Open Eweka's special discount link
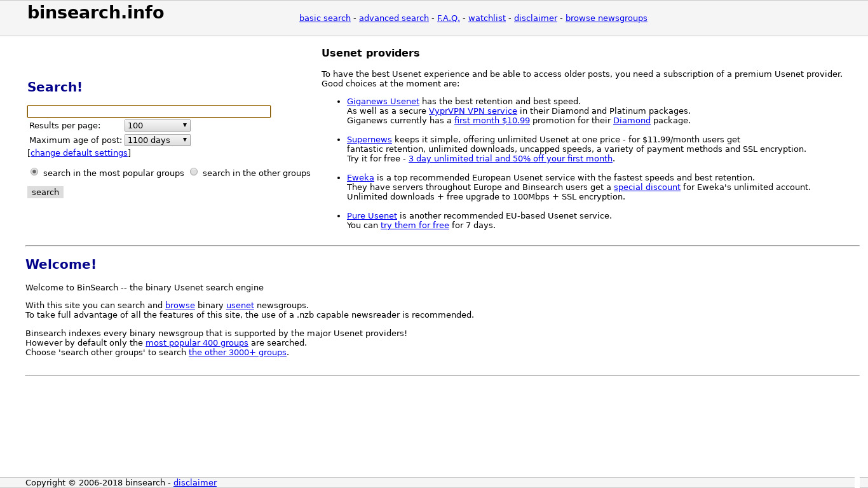868x488 pixels. pyautogui.click(x=647, y=187)
